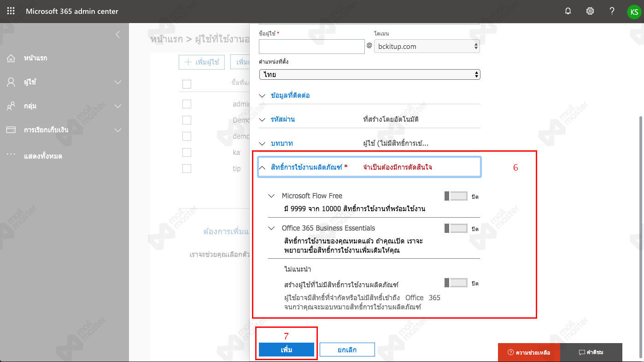Viewport: 644px width, 362px height.
Task: Click the 'Microsoft Flow Free' label
Action: coord(312,196)
